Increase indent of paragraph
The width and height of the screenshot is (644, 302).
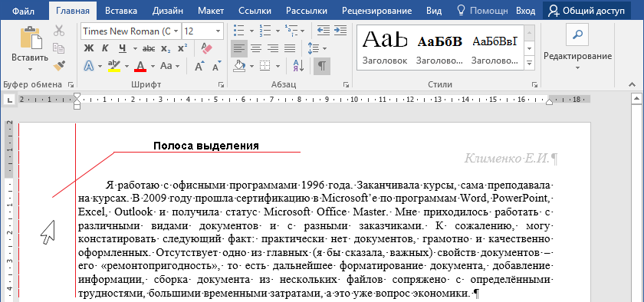(340, 31)
